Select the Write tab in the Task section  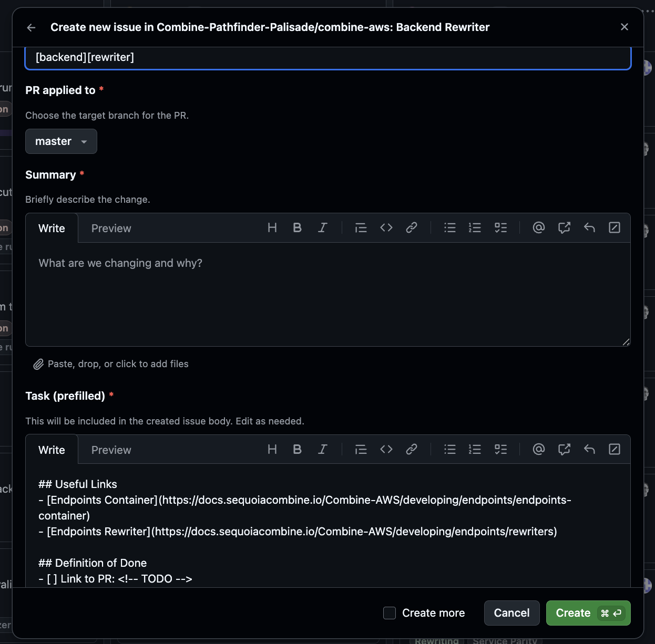51,450
